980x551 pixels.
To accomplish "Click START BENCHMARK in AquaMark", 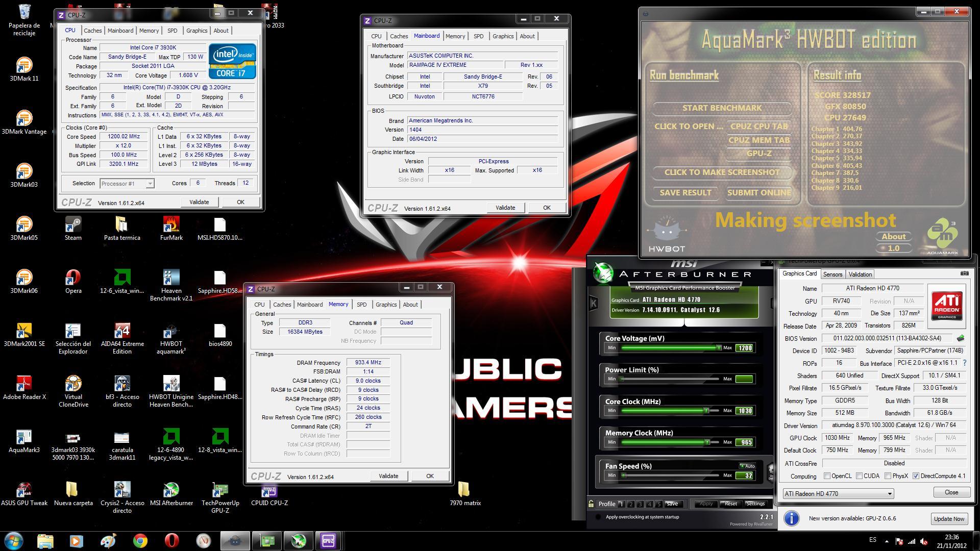I will [x=722, y=108].
